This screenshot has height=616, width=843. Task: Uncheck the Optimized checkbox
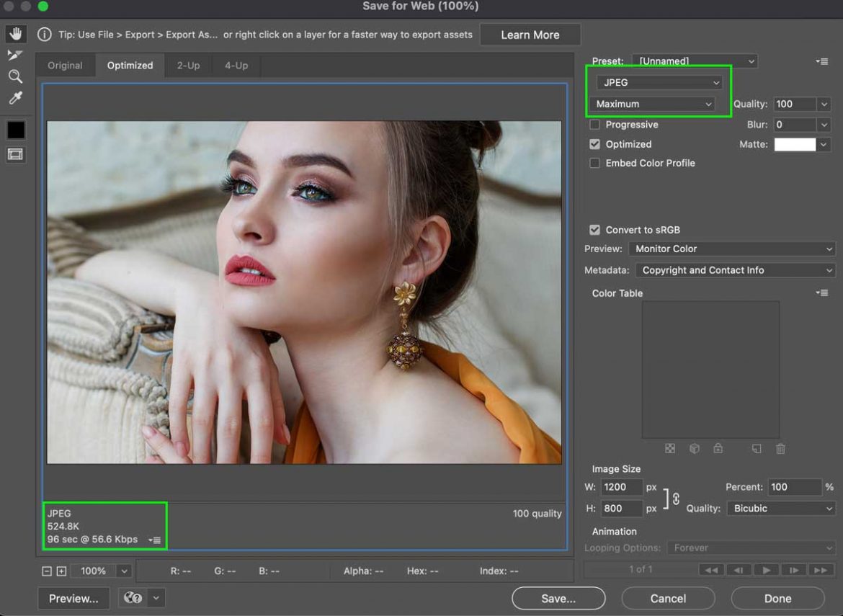(594, 144)
